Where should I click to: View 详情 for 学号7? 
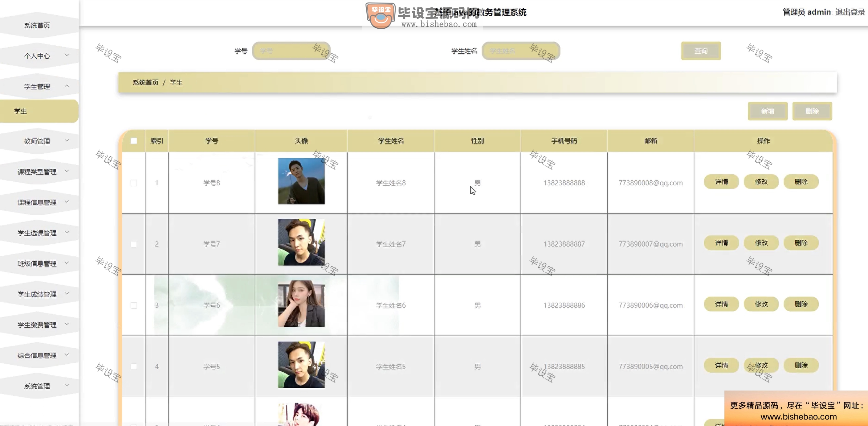click(721, 243)
